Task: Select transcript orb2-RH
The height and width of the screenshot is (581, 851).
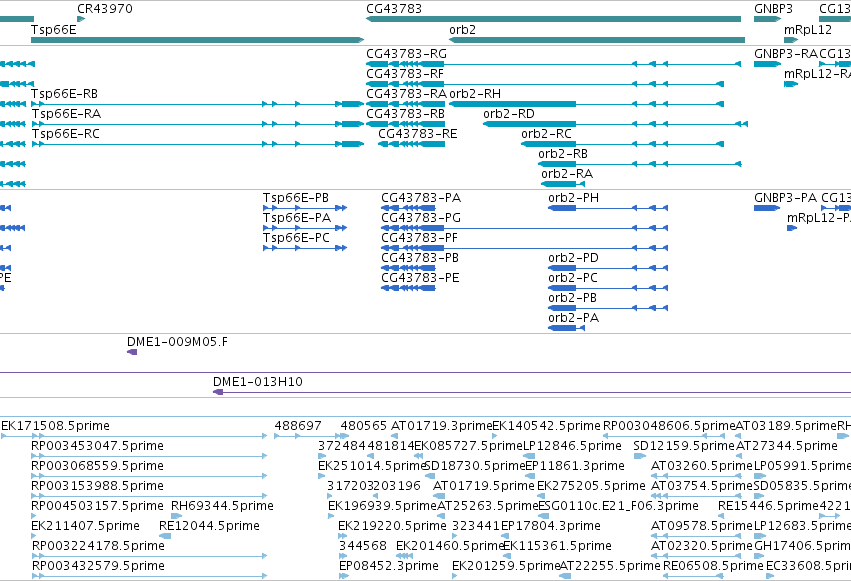Action: coord(587,104)
